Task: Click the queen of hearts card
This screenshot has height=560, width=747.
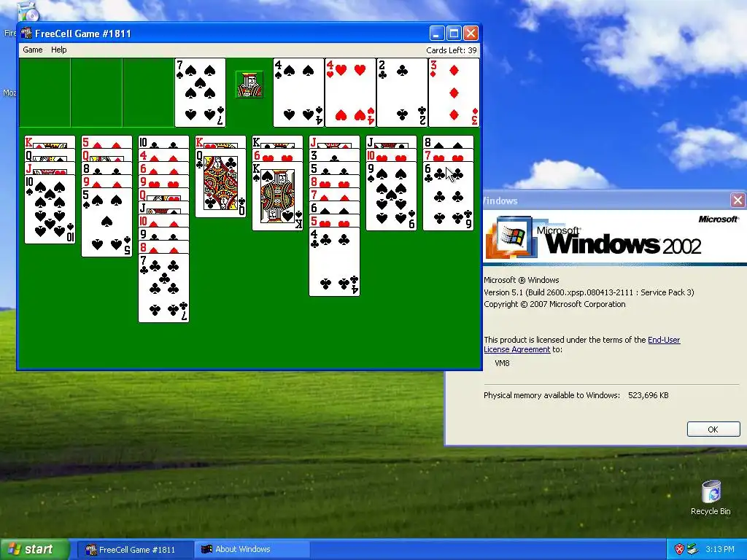Action: coord(163,194)
